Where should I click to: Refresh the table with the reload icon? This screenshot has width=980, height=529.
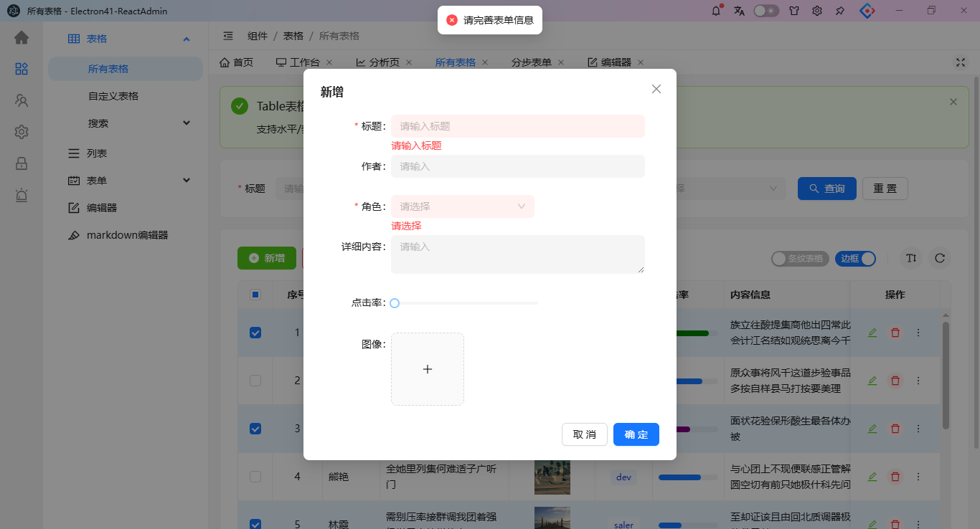[x=940, y=258]
